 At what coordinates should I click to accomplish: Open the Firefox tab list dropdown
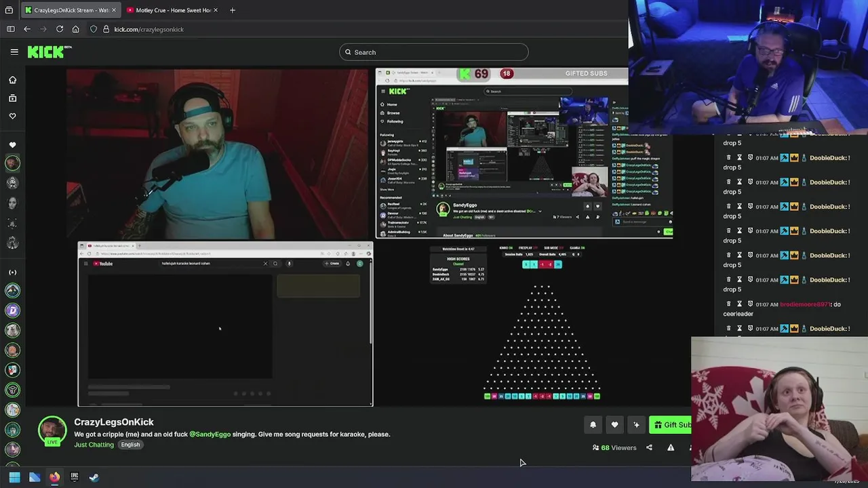(9, 10)
